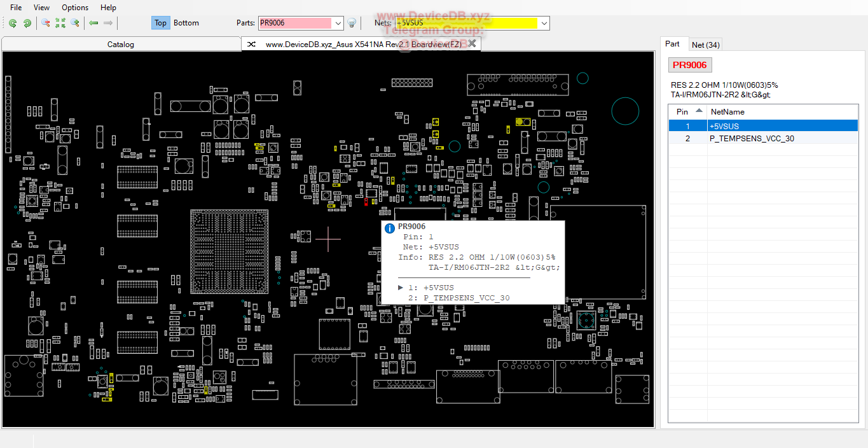Click the green back navigation arrow
This screenshot has height=448, width=868.
coord(93,23)
